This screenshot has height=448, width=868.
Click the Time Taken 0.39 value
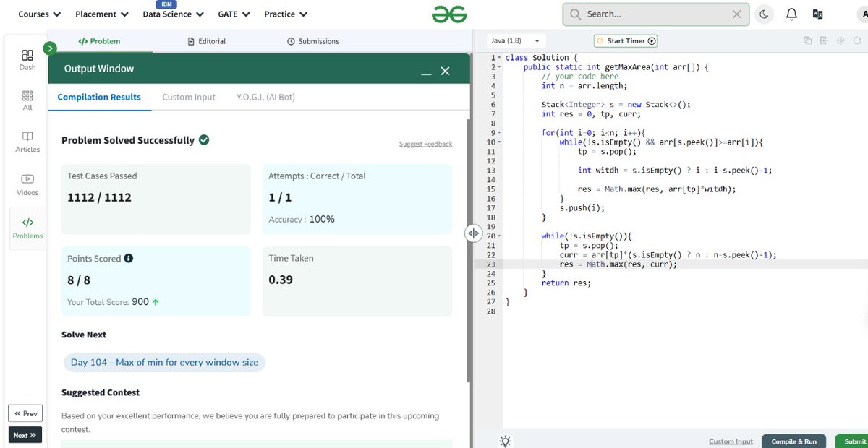pyautogui.click(x=281, y=280)
